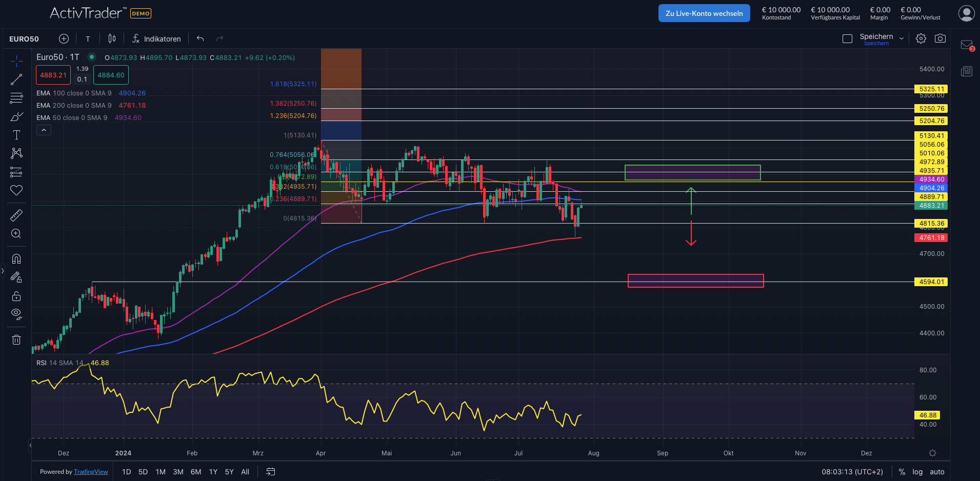Select the 5D timeframe tab

143,472
